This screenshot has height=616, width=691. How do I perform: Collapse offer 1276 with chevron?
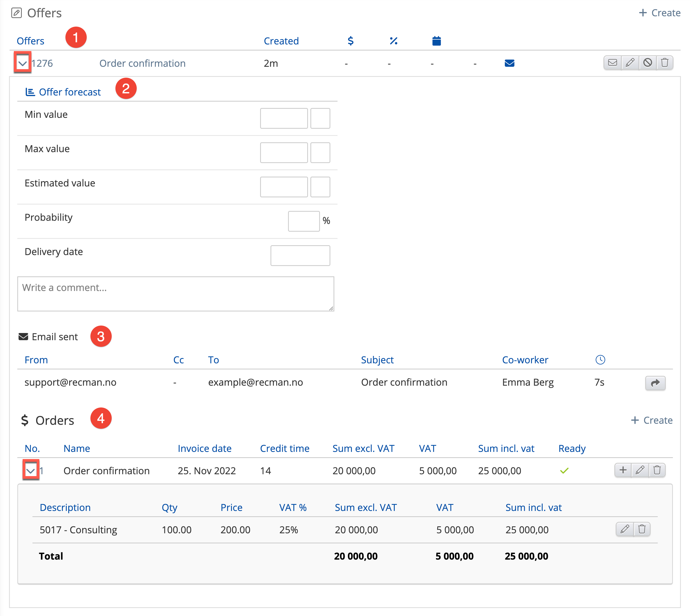tap(23, 63)
